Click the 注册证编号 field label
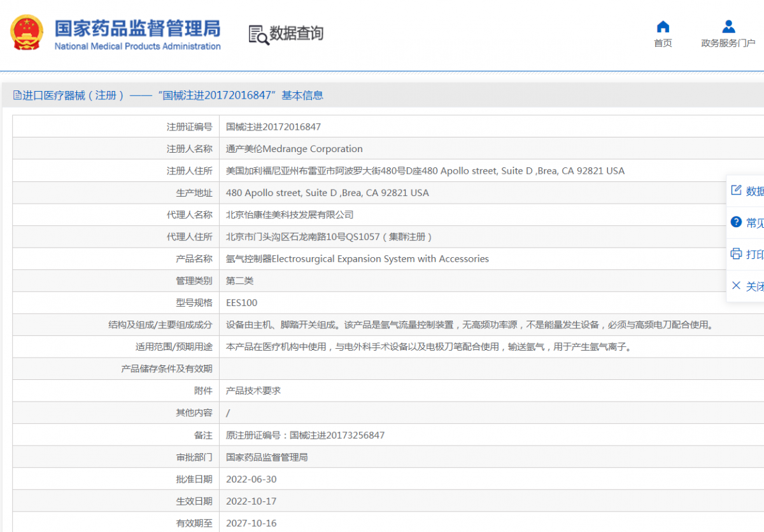This screenshot has width=764, height=532. [x=190, y=127]
